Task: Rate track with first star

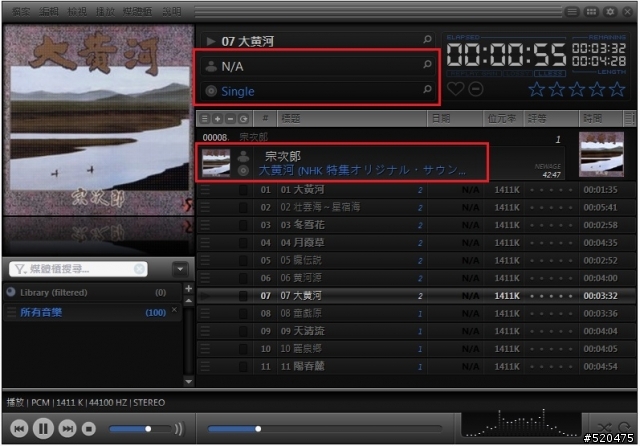Action: [x=536, y=89]
